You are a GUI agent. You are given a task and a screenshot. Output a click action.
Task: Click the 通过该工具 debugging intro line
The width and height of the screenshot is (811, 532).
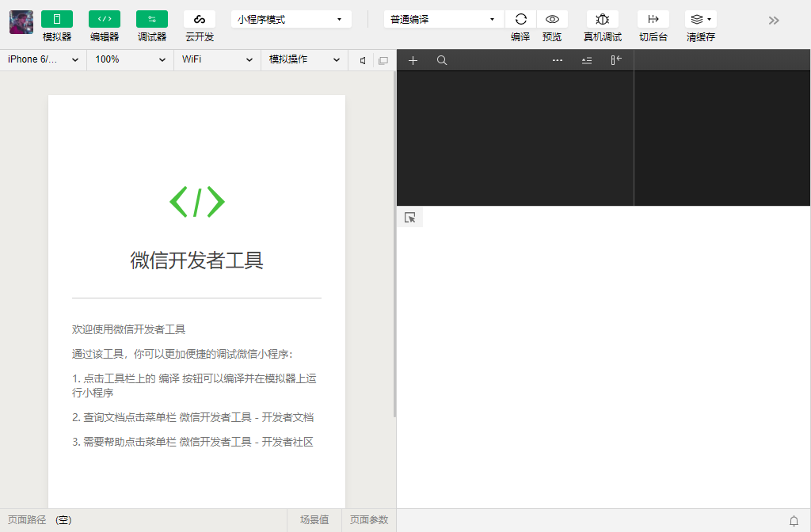pyautogui.click(x=183, y=354)
